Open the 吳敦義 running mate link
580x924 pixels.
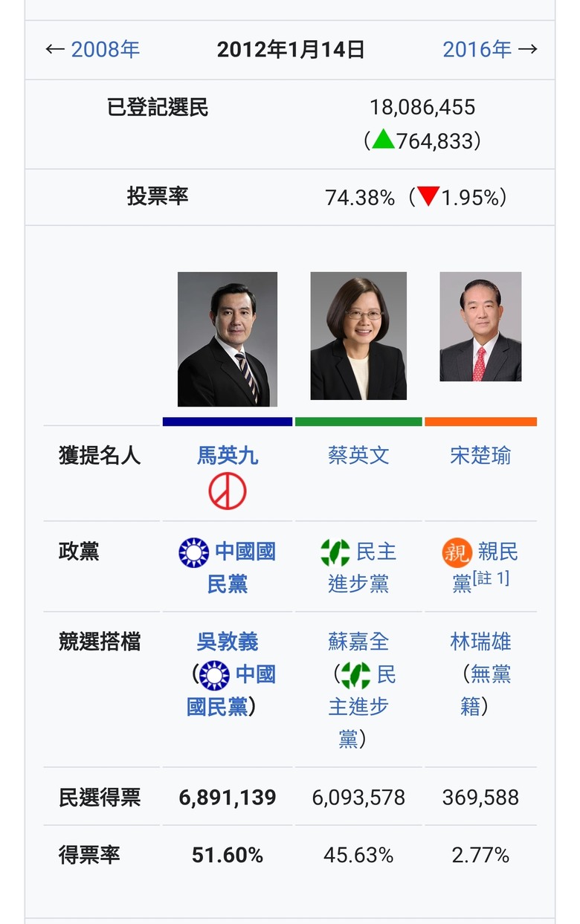coord(228,642)
